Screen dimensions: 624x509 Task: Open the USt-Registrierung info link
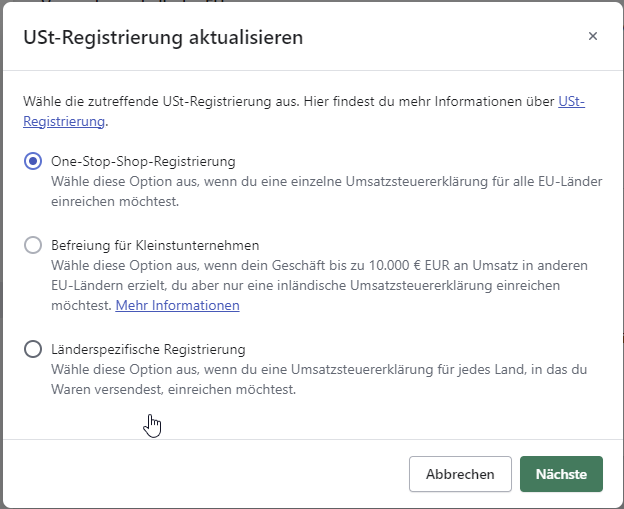point(571,102)
